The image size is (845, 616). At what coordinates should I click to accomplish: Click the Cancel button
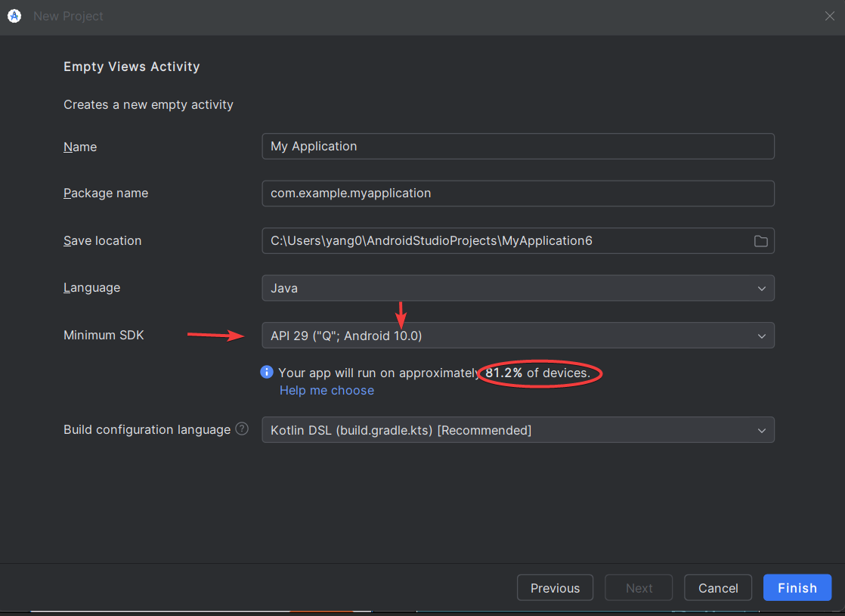(718, 588)
